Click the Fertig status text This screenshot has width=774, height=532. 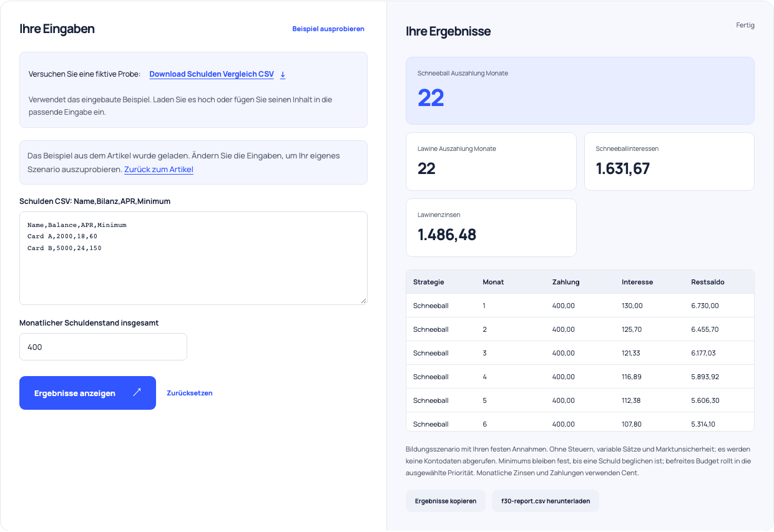tap(745, 26)
